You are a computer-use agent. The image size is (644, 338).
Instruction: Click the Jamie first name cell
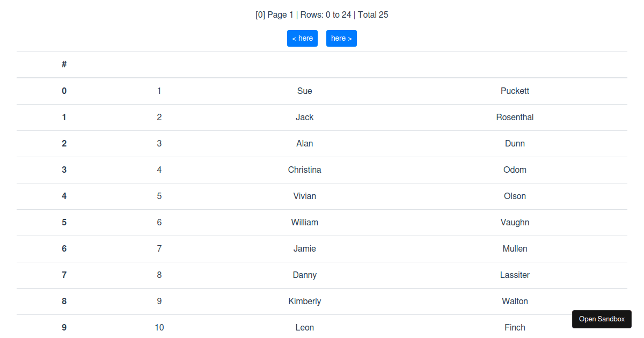304,248
